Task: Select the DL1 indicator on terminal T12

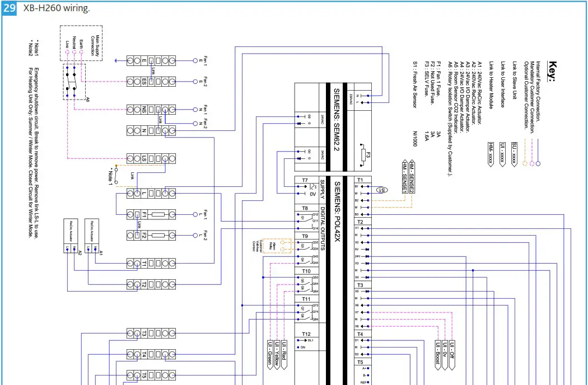Action: 310,340
